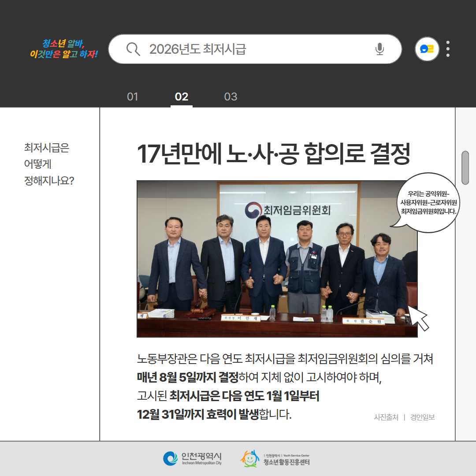The image size is (476, 476).
Task: Click the white arrow cursor graphic on the photo
Action: [418, 317]
